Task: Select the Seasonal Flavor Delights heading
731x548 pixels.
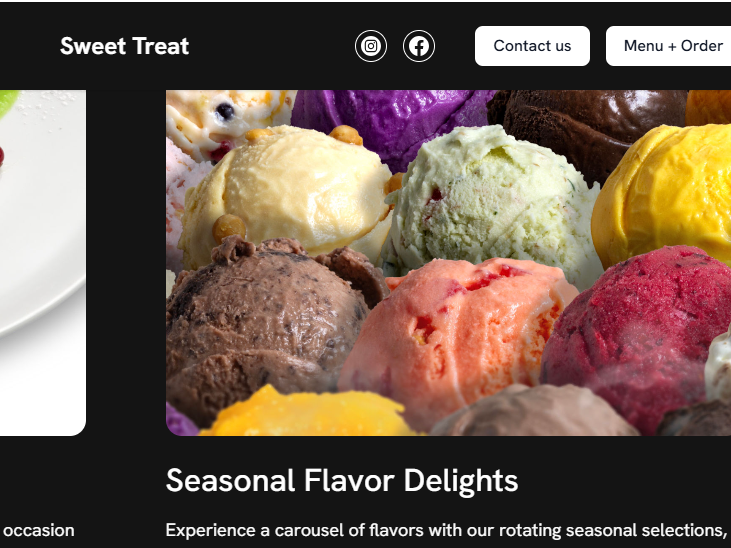Action: (x=342, y=480)
